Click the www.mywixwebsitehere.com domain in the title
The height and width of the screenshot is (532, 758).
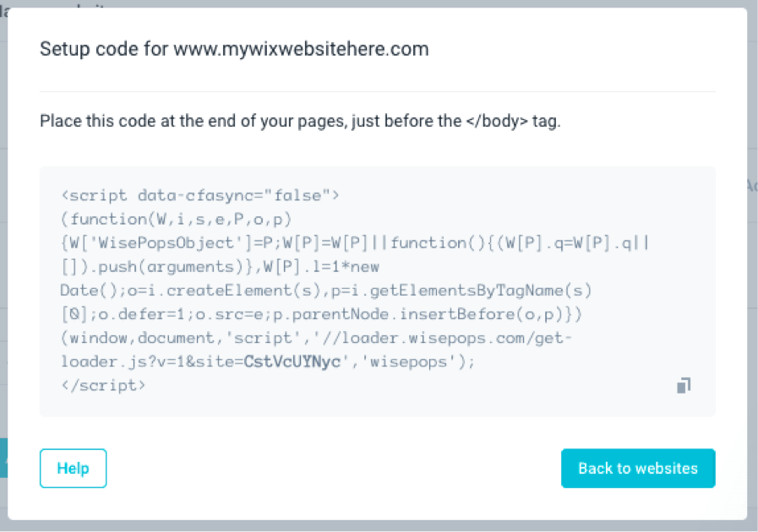point(301,49)
